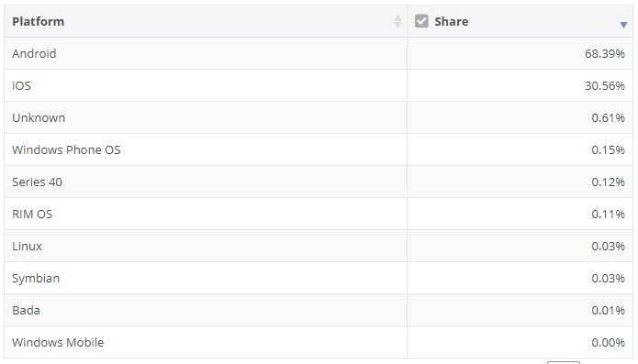Select the Symbian platform row
The image size is (638, 364).
[x=319, y=278]
